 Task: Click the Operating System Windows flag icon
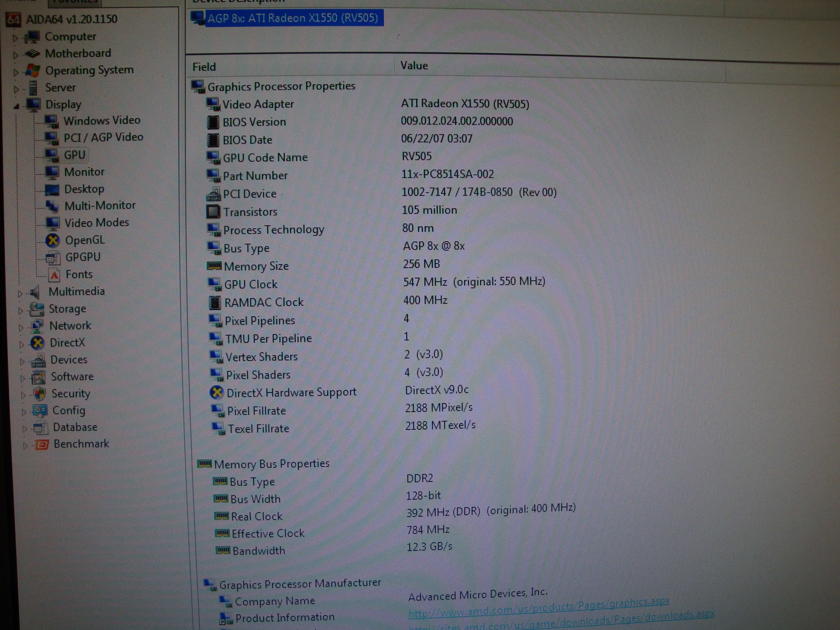point(33,70)
